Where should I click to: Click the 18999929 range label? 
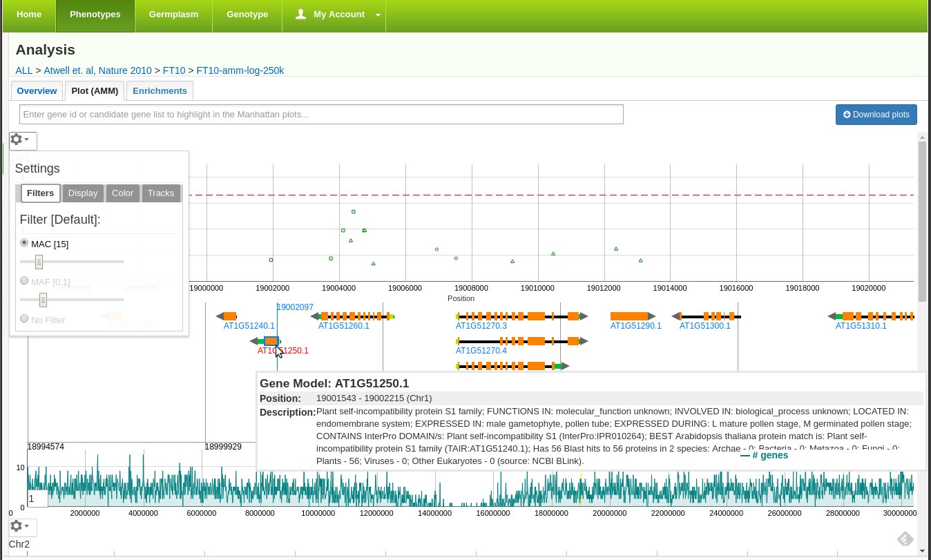pos(224,447)
